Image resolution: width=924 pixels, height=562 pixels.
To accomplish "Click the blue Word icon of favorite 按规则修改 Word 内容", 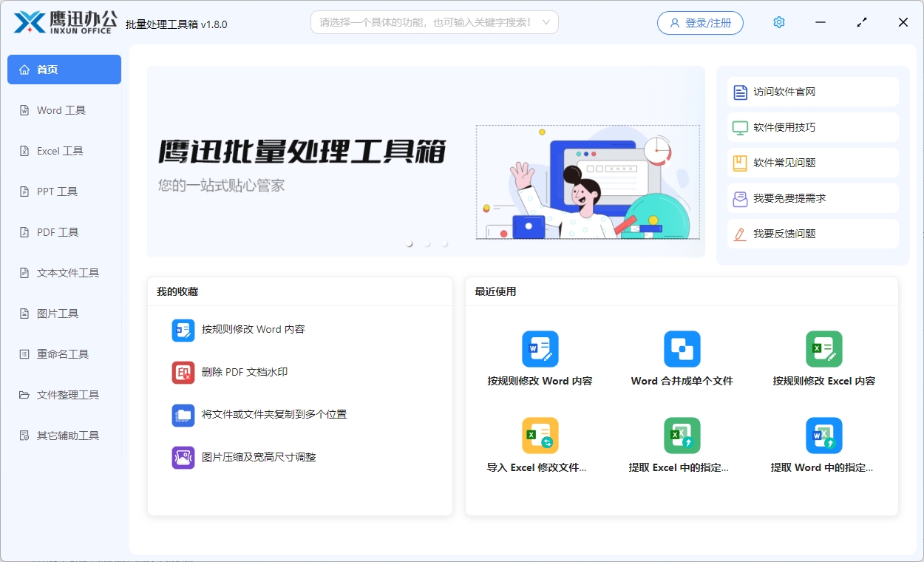I will point(183,330).
